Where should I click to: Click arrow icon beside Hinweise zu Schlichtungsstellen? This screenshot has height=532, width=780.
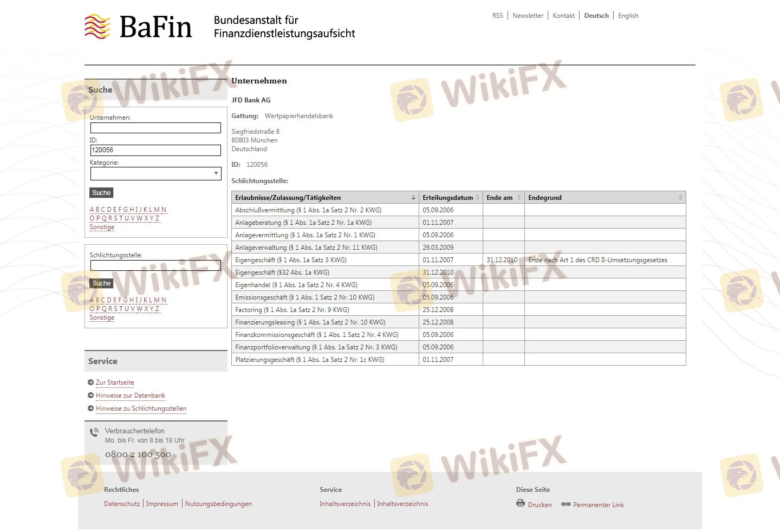pyautogui.click(x=91, y=408)
